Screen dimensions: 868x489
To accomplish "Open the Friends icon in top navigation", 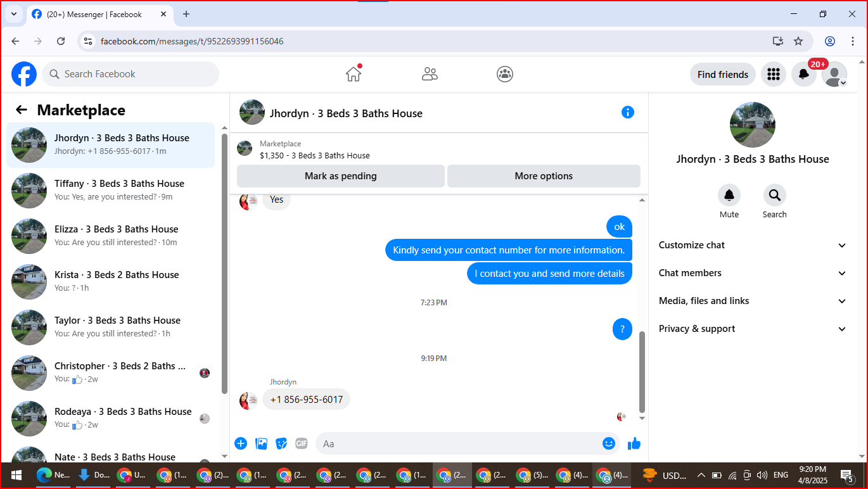I will pyautogui.click(x=430, y=74).
